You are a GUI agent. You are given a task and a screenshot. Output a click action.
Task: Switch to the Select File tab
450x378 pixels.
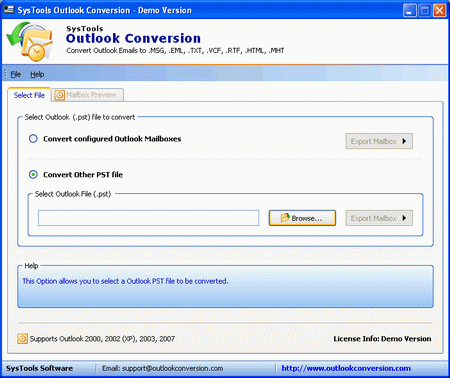coord(29,95)
